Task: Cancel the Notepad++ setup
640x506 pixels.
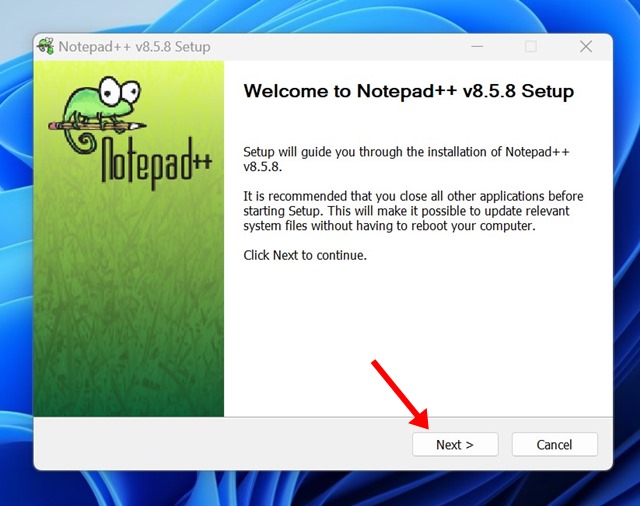Action: click(555, 444)
